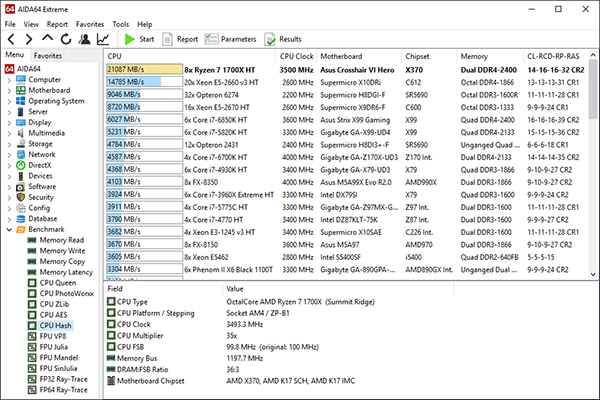The image size is (600, 400).
Task: Sort by the CL-RCD-RP-RAS column header
Action: pyautogui.click(x=556, y=56)
